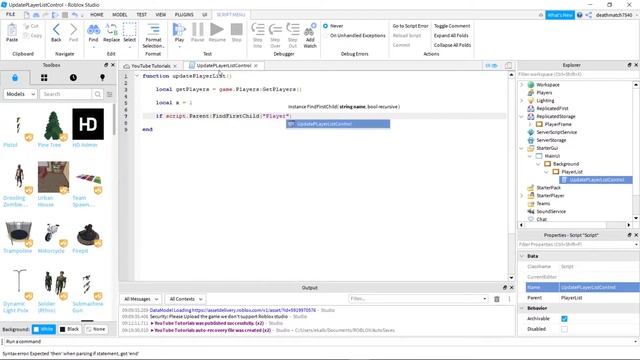Click Expand All Folds

click(x=451, y=36)
